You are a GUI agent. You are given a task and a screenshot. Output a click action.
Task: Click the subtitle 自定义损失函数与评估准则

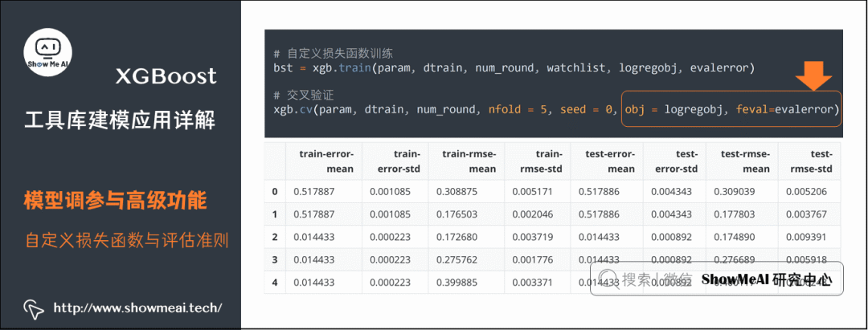127,241
